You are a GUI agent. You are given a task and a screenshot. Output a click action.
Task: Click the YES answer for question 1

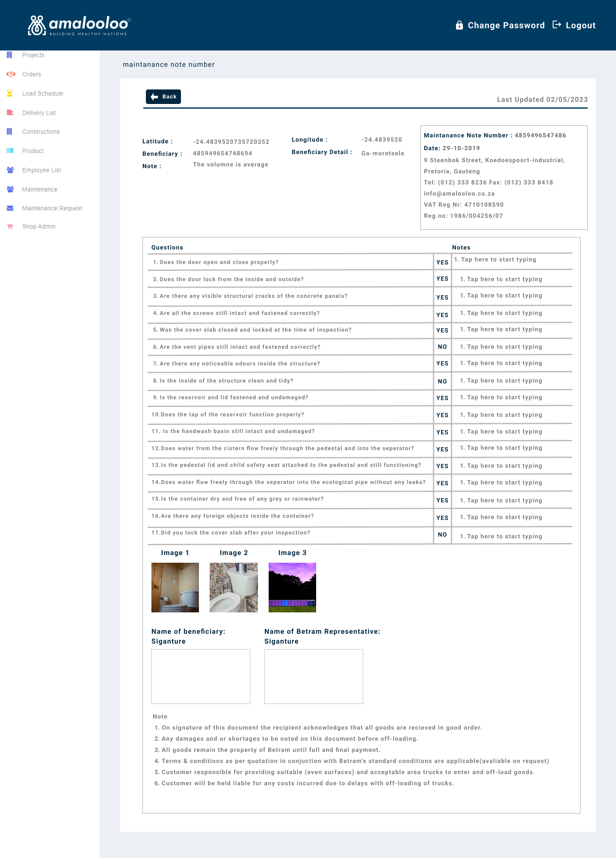[x=442, y=262]
